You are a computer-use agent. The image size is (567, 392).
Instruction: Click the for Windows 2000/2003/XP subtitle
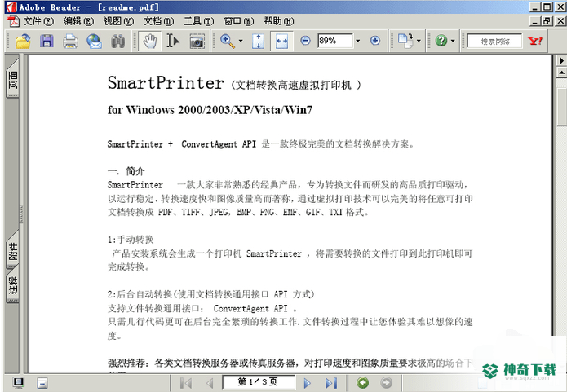[x=210, y=110]
